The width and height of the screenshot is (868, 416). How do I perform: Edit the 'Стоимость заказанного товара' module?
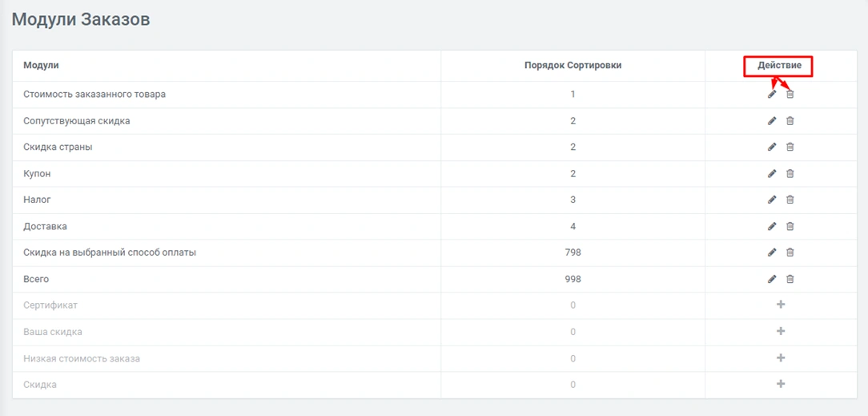[x=772, y=95]
